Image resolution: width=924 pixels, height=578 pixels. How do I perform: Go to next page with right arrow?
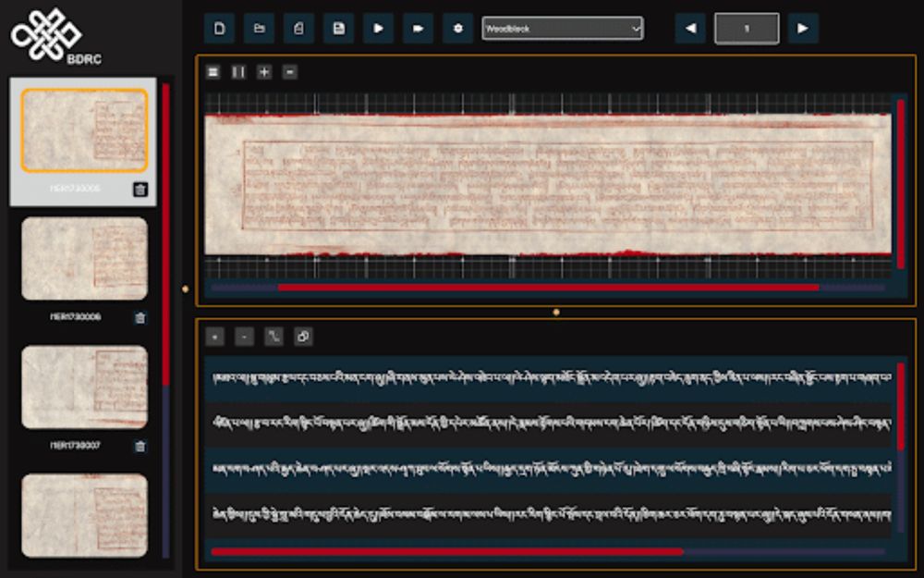pos(803,29)
